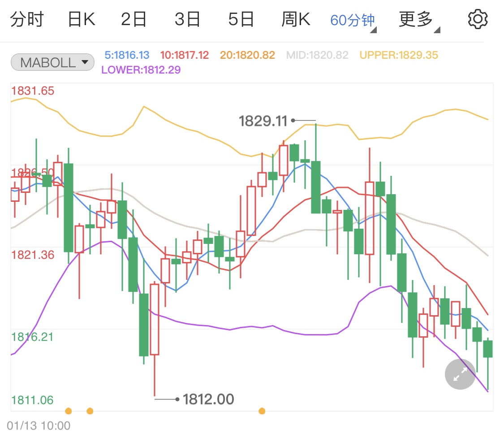Select the 5日 chart tab

pyautogui.click(x=241, y=20)
